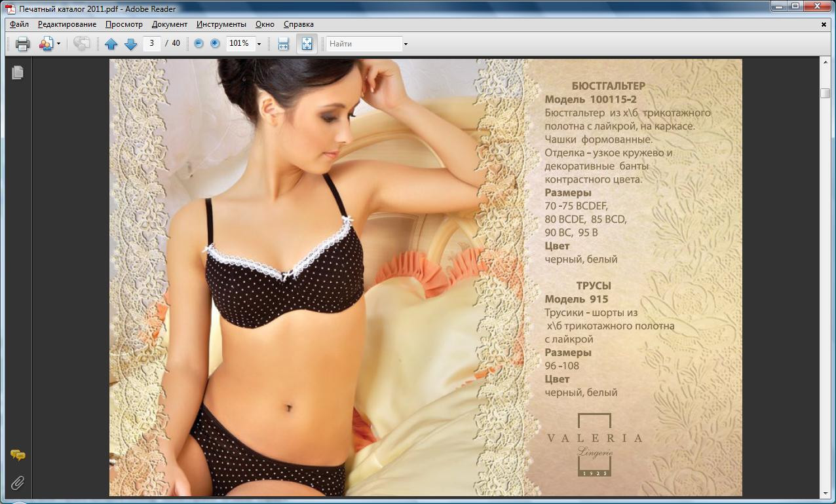Show the Attachments paperclip panel
Viewport: 836px width, 504px height.
[18, 483]
